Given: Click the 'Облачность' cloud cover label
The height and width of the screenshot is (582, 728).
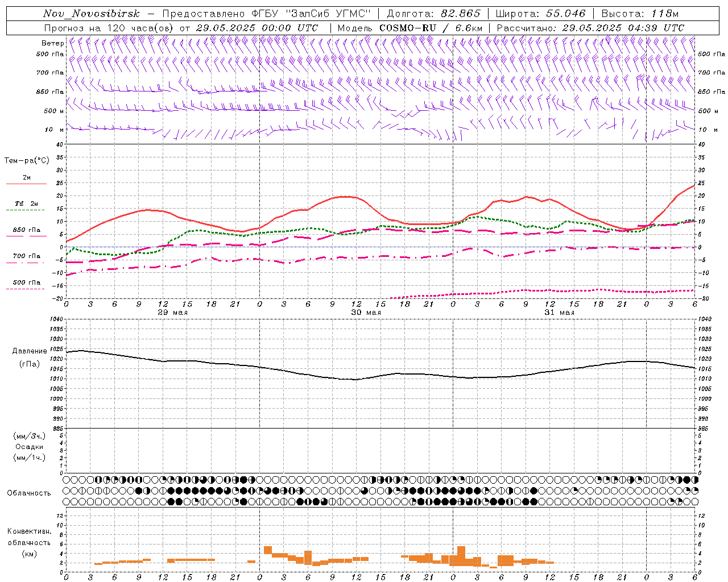Looking at the screenshot, I should coord(29,493).
